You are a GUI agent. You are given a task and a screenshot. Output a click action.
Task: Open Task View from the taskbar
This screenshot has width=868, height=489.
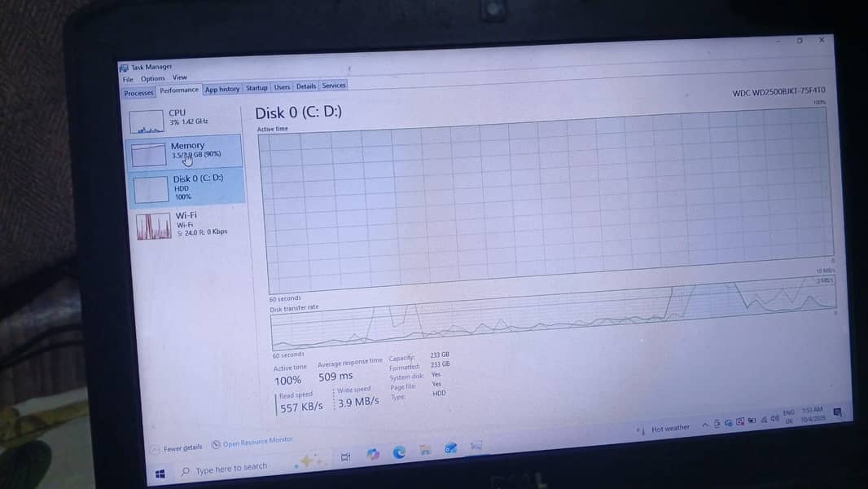pos(346,457)
